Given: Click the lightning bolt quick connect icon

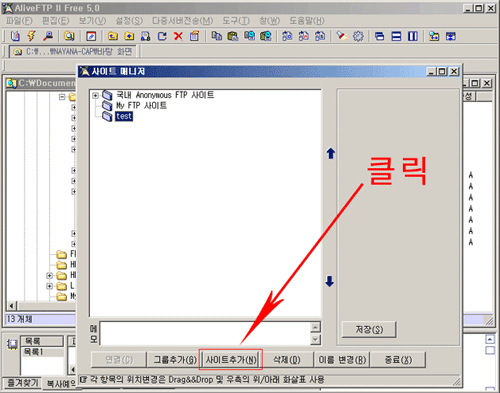Looking at the screenshot, I should [32, 36].
